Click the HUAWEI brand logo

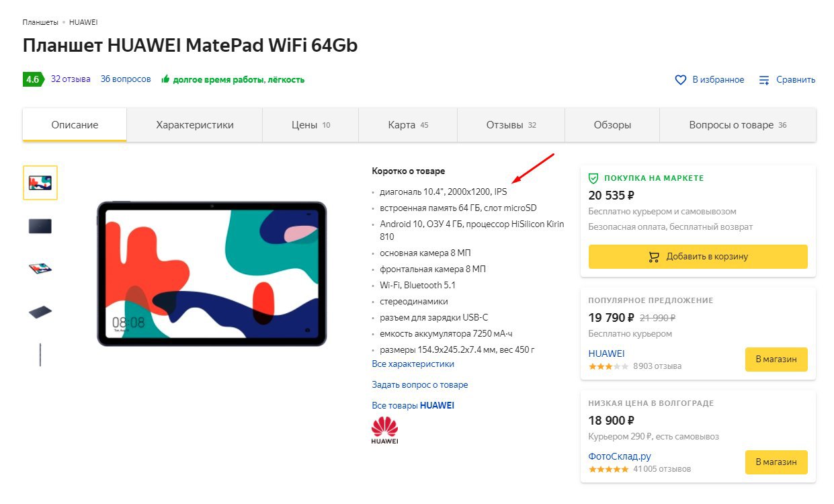tap(384, 430)
